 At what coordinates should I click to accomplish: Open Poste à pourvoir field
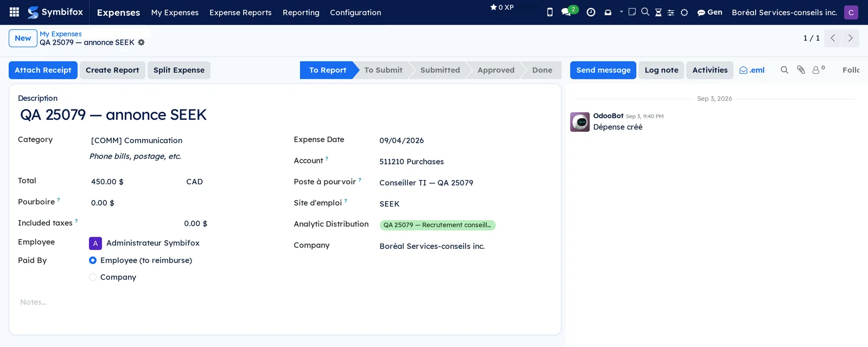pos(465,183)
